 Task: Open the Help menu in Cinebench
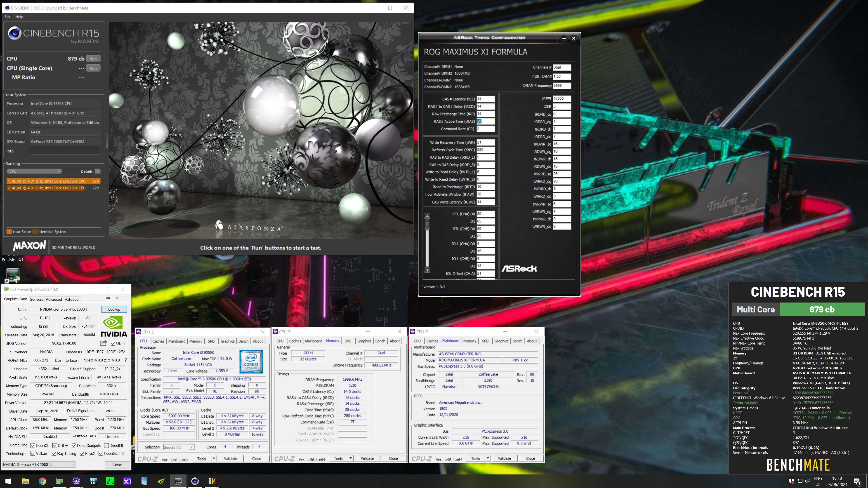point(19,17)
